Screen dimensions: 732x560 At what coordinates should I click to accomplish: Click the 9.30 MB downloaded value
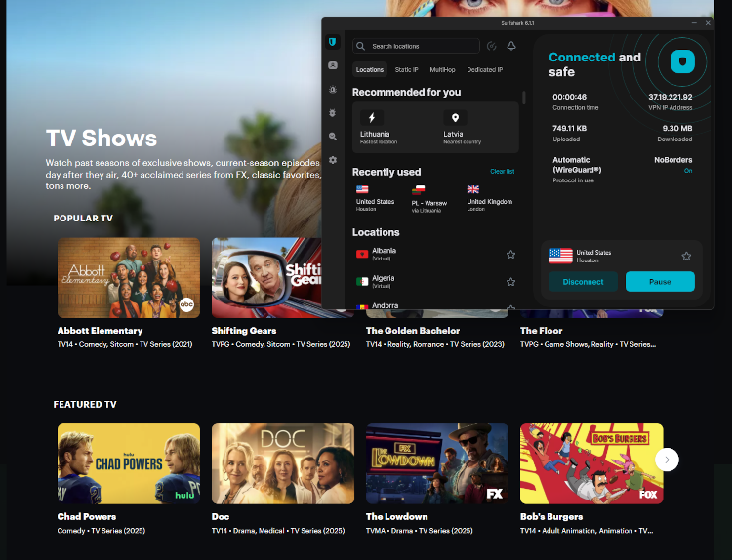677,128
